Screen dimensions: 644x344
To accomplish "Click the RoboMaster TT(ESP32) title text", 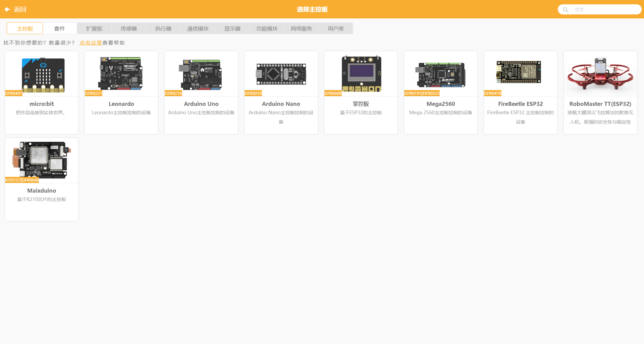I will click(600, 104).
